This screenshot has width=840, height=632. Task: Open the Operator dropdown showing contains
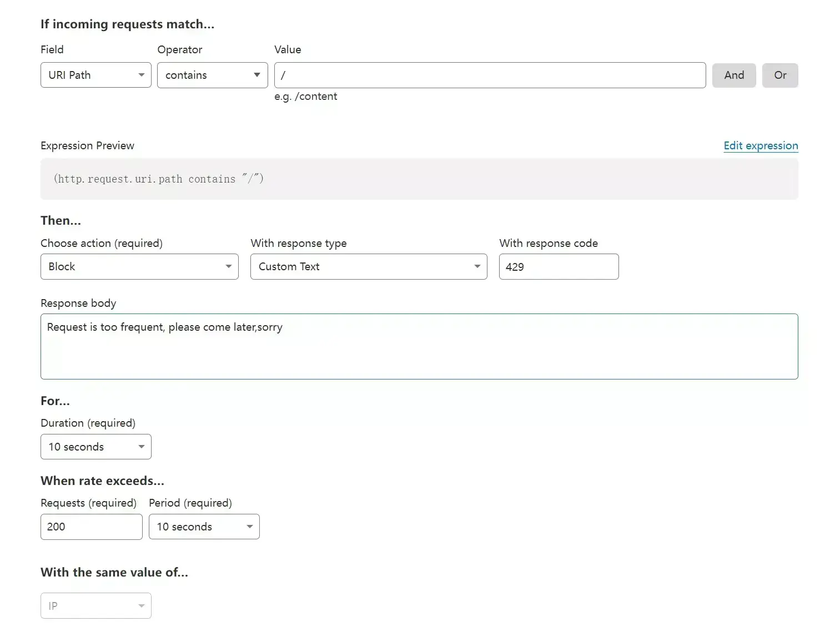212,75
